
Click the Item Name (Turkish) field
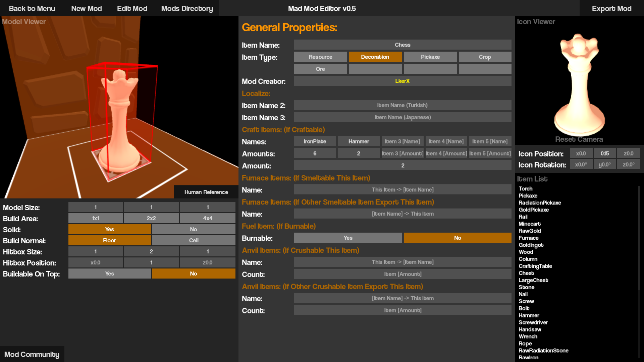click(x=402, y=105)
